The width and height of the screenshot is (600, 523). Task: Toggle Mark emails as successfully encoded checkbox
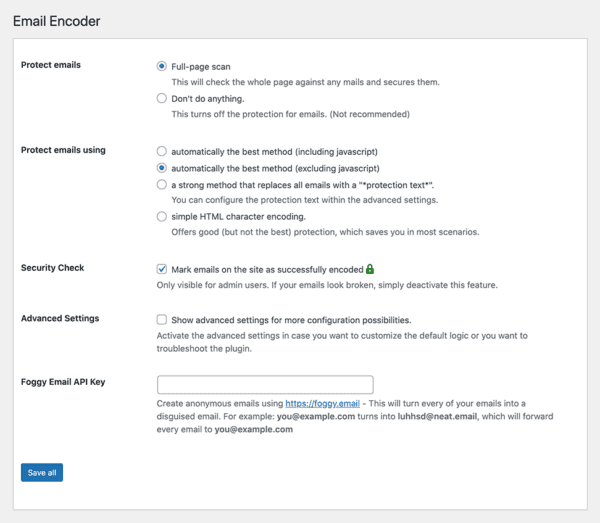tap(162, 269)
